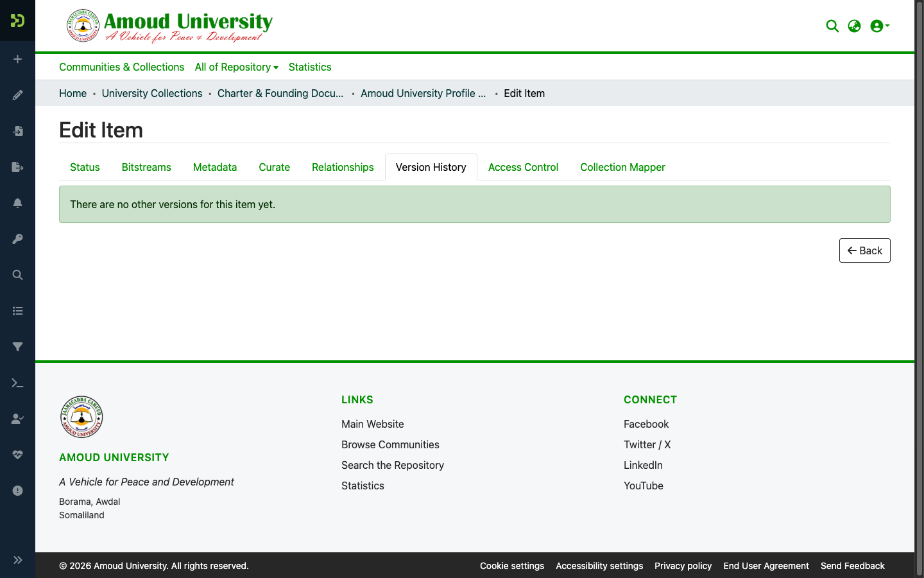Switch to the Bitstreams tab
The width and height of the screenshot is (924, 578).
coord(146,167)
